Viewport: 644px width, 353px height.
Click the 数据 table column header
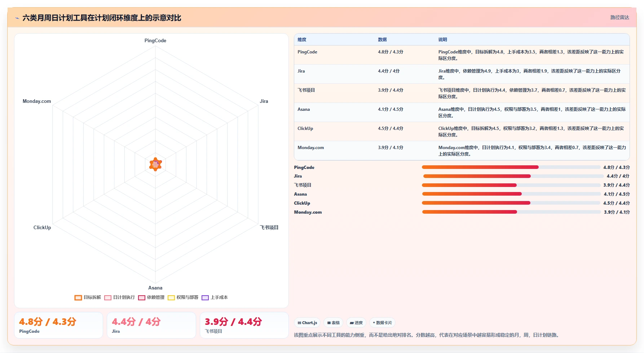click(382, 40)
